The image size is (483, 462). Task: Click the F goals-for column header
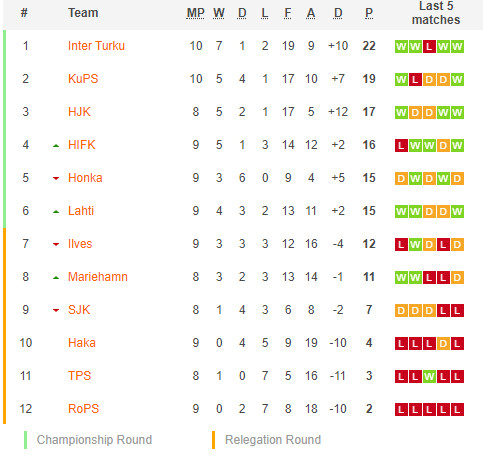(288, 13)
